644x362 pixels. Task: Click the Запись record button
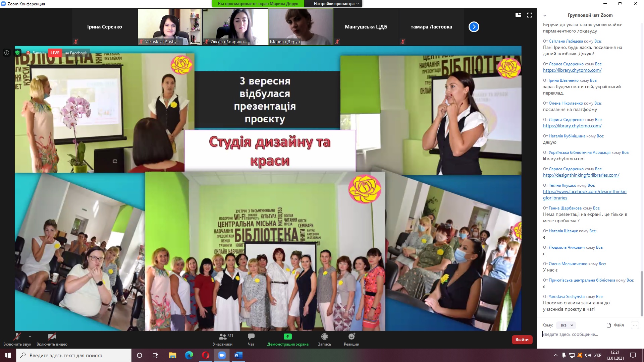point(324,339)
